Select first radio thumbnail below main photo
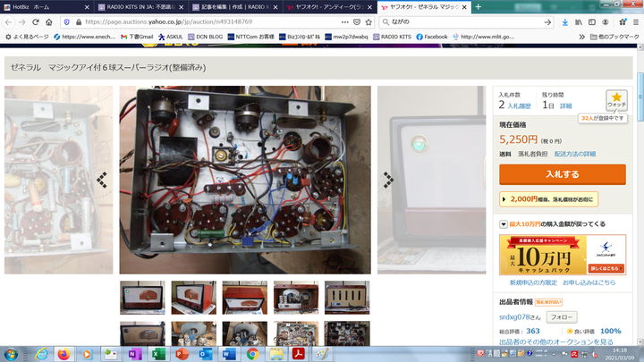Image resolution: width=644 pixels, height=362 pixels. pyautogui.click(x=142, y=298)
